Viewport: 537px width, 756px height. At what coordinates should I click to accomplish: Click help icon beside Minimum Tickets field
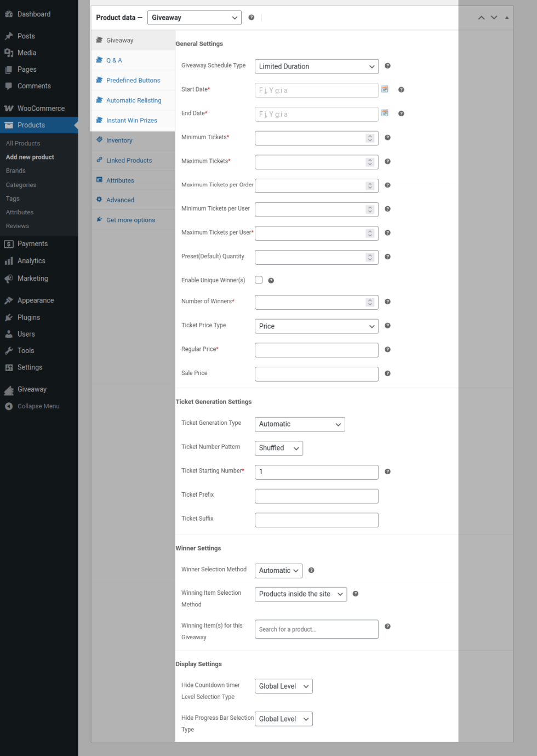click(387, 138)
